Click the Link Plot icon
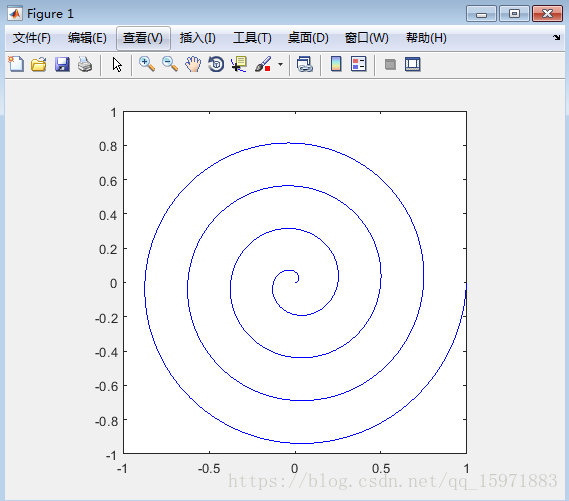The image size is (569, 501). pos(304,65)
